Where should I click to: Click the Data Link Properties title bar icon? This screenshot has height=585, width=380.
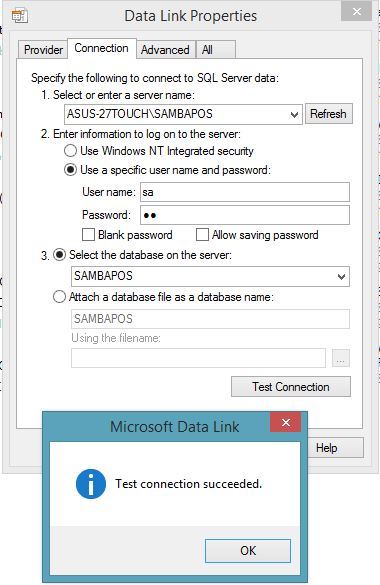[19, 16]
